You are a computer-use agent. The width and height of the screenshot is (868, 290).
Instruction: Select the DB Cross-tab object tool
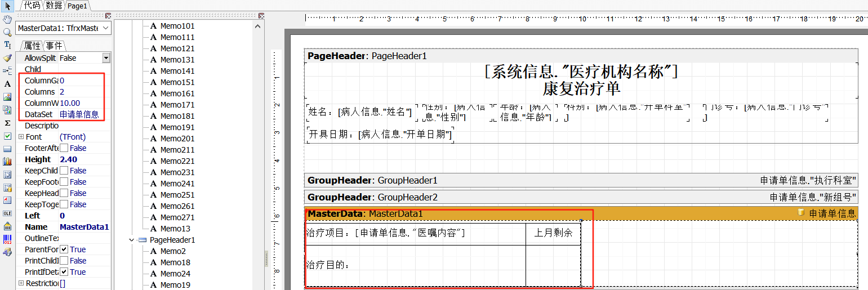(7, 188)
